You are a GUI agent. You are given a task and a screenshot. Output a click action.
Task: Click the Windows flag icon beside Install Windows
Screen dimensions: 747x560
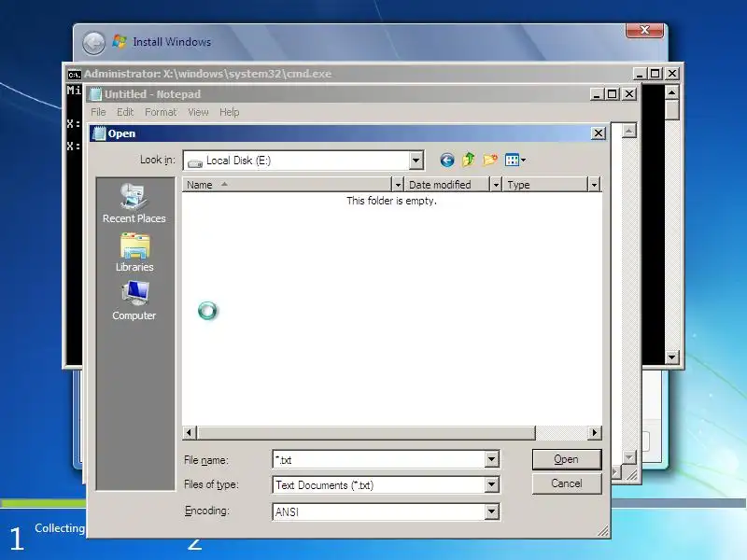120,42
